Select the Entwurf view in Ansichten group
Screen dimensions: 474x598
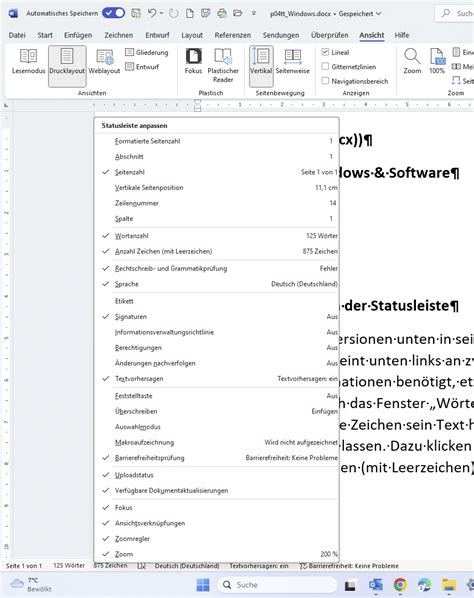143,67
